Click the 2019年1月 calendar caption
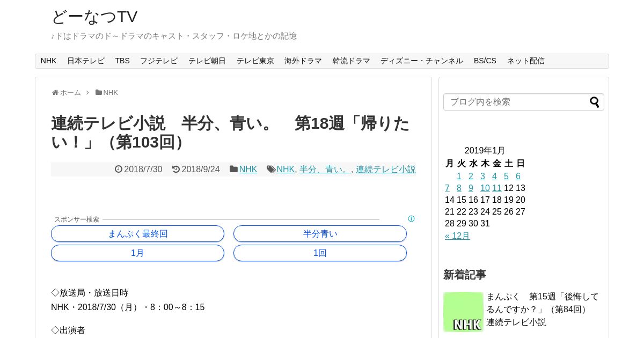The image size is (644, 338). (x=485, y=151)
